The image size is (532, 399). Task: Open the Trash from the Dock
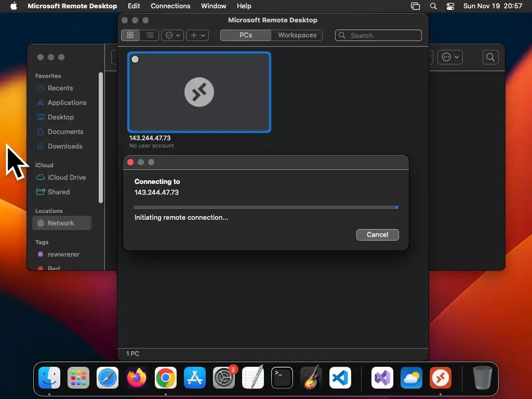[x=482, y=378]
